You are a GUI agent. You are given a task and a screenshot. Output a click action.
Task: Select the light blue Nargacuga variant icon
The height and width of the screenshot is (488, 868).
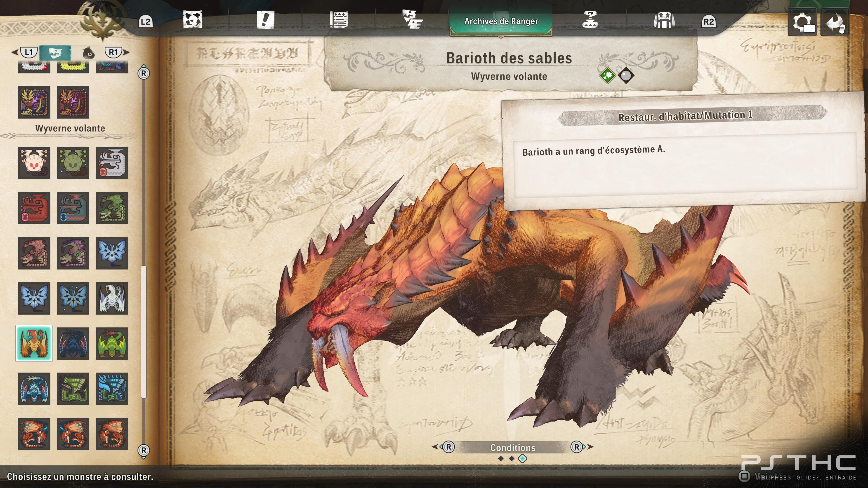pyautogui.click(x=34, y=389)
